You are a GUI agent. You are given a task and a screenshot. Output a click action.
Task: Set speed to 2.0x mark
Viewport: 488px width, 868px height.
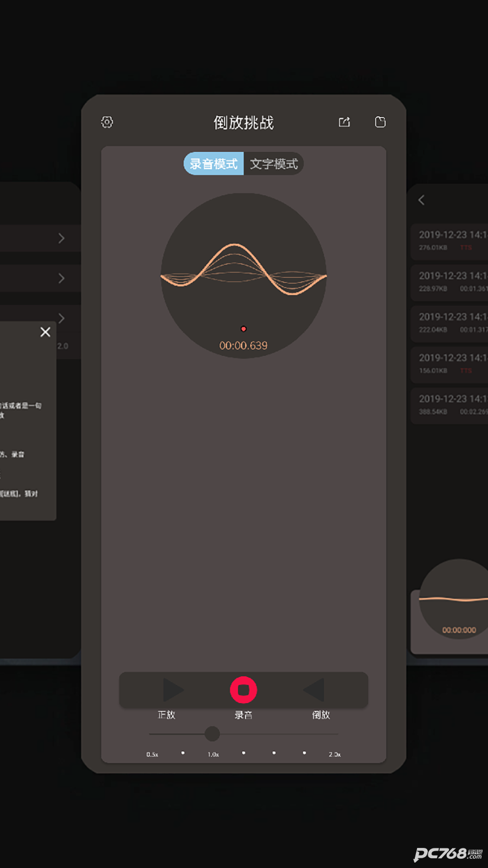(x=335, y=755)
